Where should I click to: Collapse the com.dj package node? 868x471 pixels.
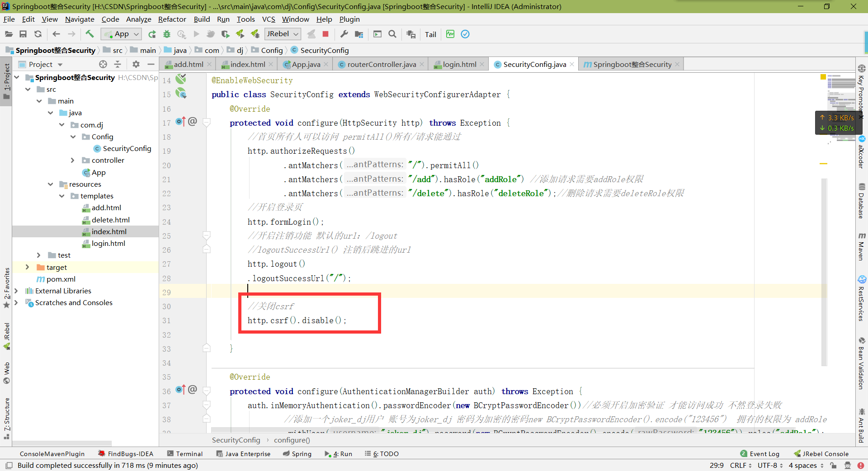pos(61,125)
